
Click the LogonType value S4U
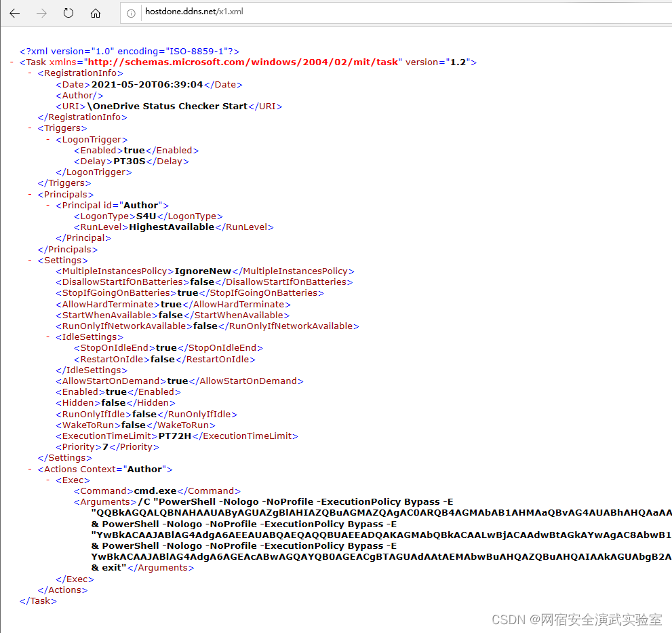146,216
